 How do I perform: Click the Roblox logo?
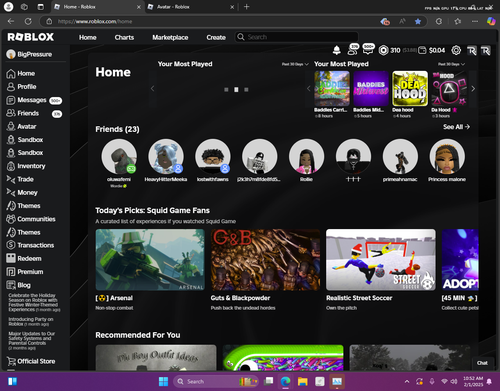31,37
